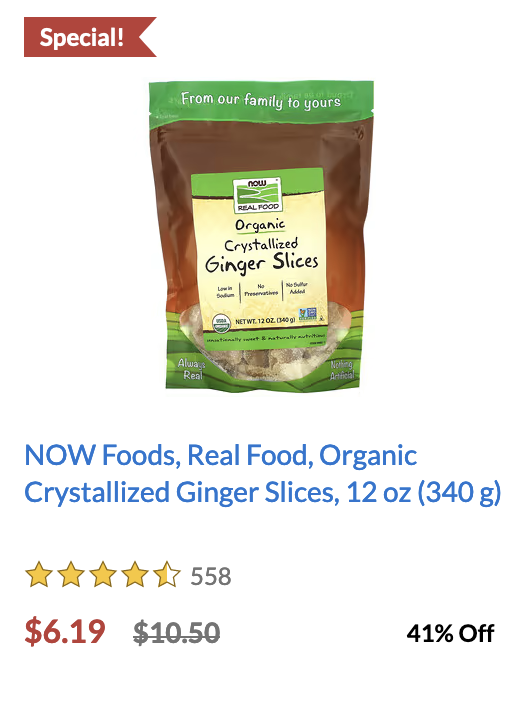Click the NOW Real Food logo on bag
The height and width of the screenshot is (716, 514).
coord(257,196)
